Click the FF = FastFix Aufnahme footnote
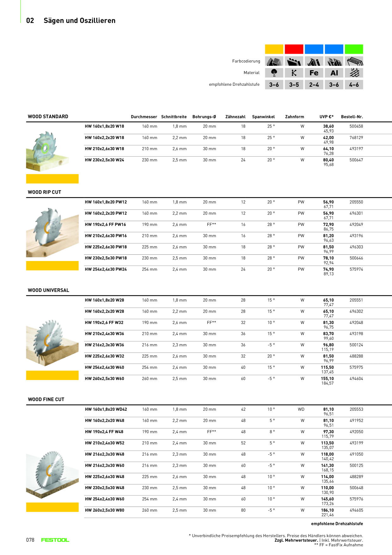 point(339,545)
